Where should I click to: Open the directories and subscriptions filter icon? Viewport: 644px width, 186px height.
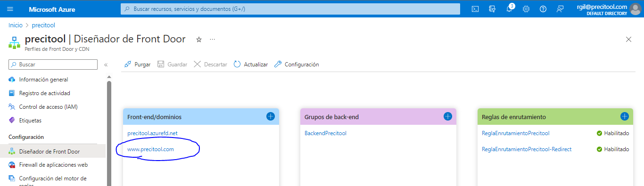[493, 9]
